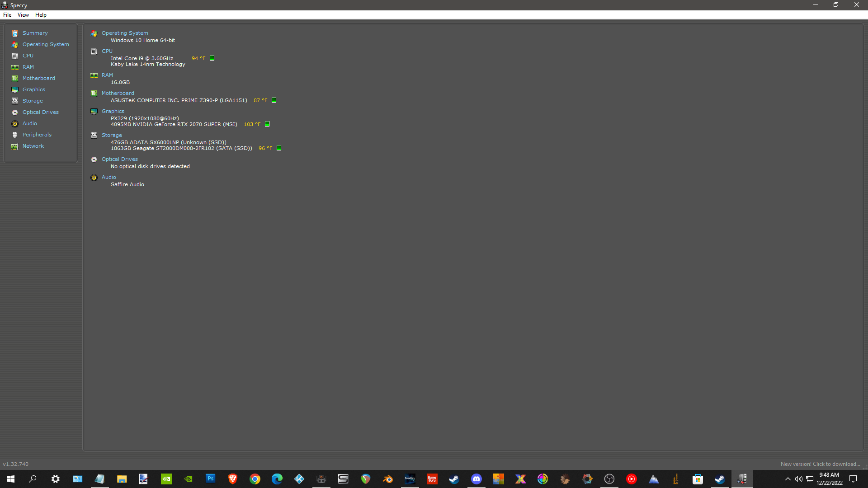Select the Network adapter icon
The width and height of the screenshot is (868, 488).
click(15, 146)
